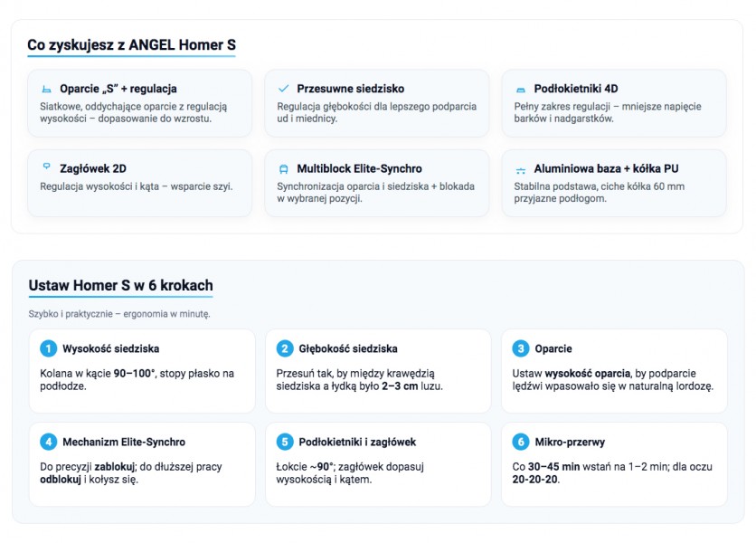Click the checkmark icon beside Przesuwne siedzisko

pyautogui.click(x=284, y=89)
